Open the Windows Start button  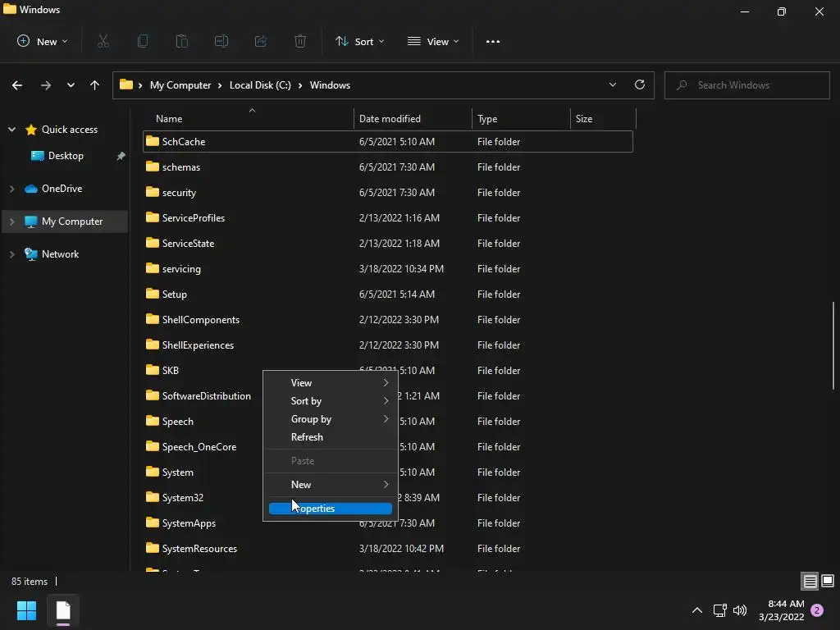[x=26, y=610]
